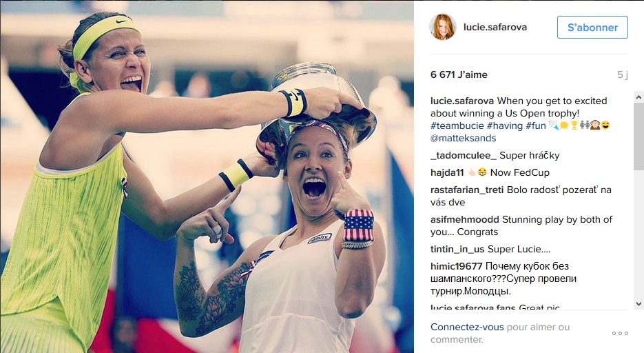Click the US Open trophy photo
The height and width of the screenshot is (353, 644).
(x=207, y=176)
